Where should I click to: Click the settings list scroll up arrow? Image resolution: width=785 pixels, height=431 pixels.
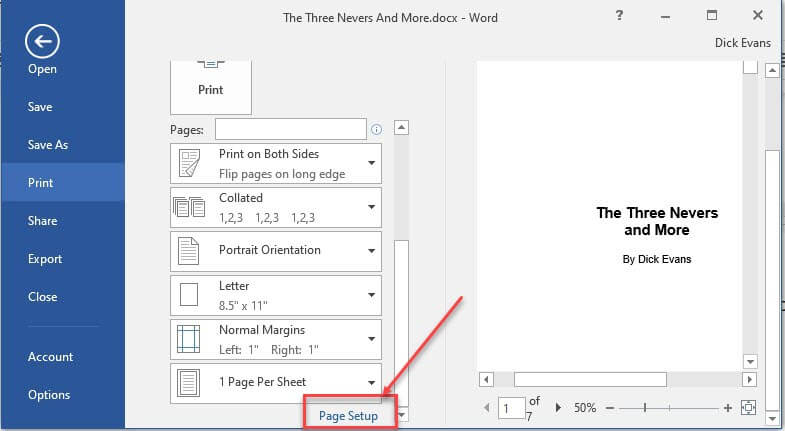(402, 128)
